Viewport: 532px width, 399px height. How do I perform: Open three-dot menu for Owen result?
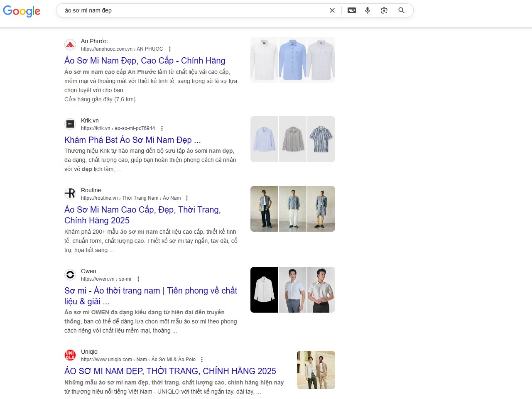click(138, 279)
